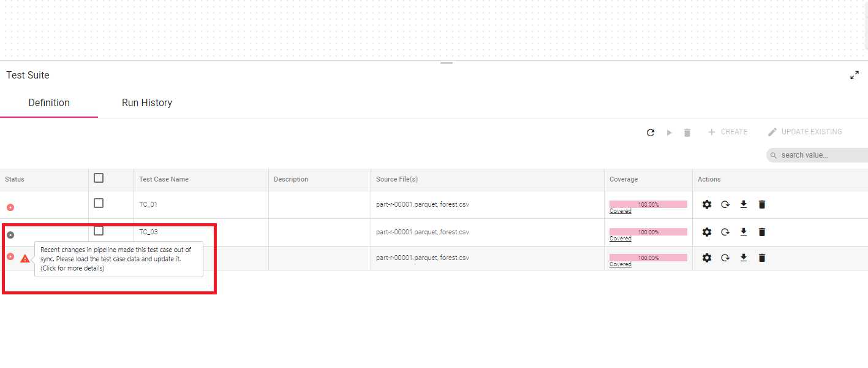Click the TC_03 coverage progress bar

(x=648, y=232)
